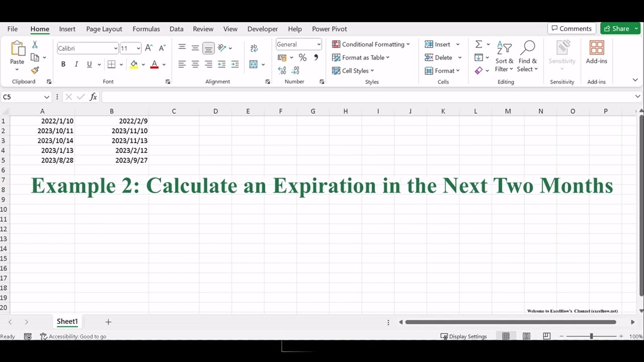Viewport: 644px width, 362px height.
Task: Switch to the Insert tab
Action: pos(67,29)
